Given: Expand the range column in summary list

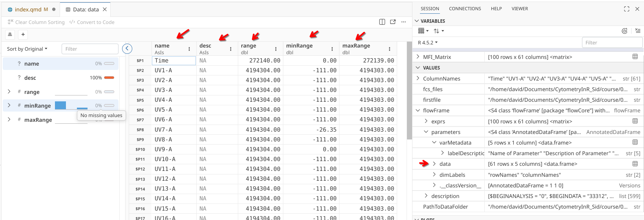Looking at the screenshot, I should click(x=9, y=92).
